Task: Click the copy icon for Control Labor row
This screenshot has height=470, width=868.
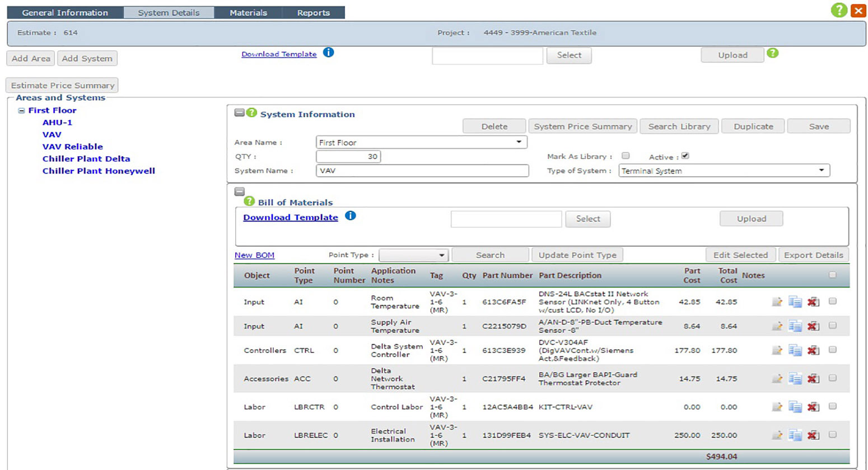Action: point(795,407)
